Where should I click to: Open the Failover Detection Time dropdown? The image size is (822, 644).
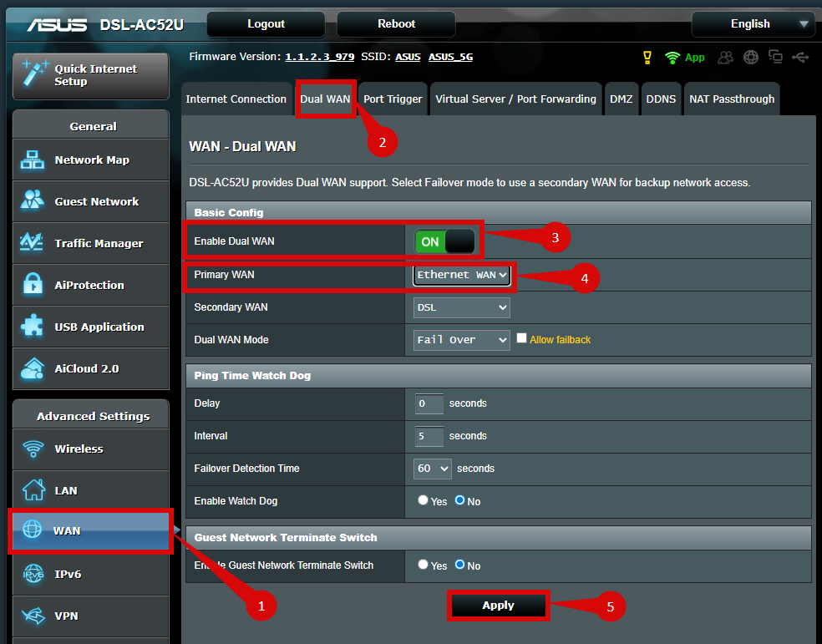(432, 469)
